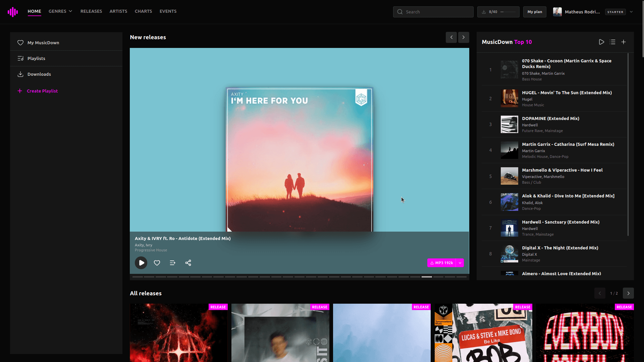Open Martin Garrix Catharina cover art
This screenshot has width=644, height=362.
point(509,150)
